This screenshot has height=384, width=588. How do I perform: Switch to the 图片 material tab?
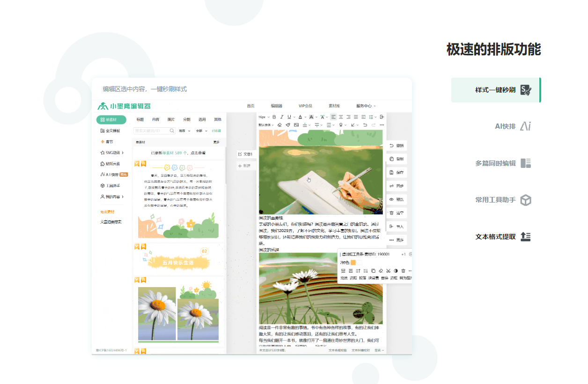pyautogui.click(x=171, y=119)
